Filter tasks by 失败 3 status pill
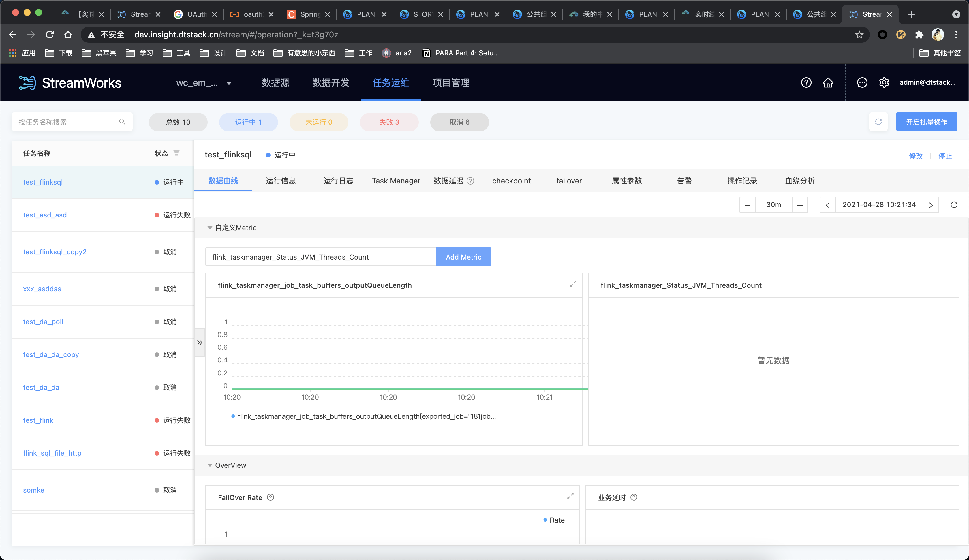This screenshot has width=969, height=560. [x=389, y=122]
